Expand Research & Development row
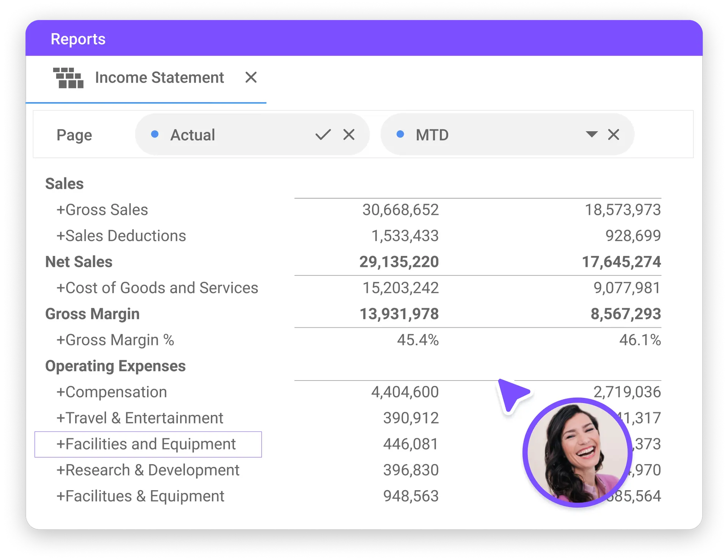Viewport: 728px width, 560px height. click(x=61, y=471)
